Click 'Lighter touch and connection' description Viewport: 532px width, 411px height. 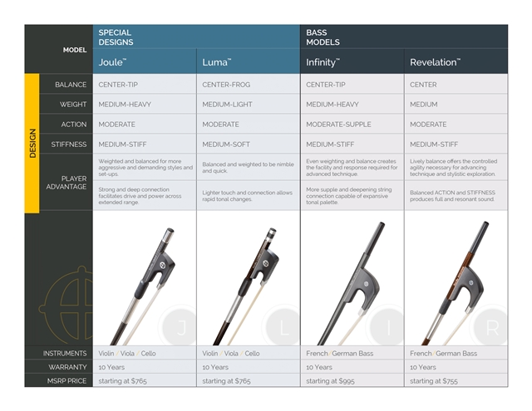248,196
